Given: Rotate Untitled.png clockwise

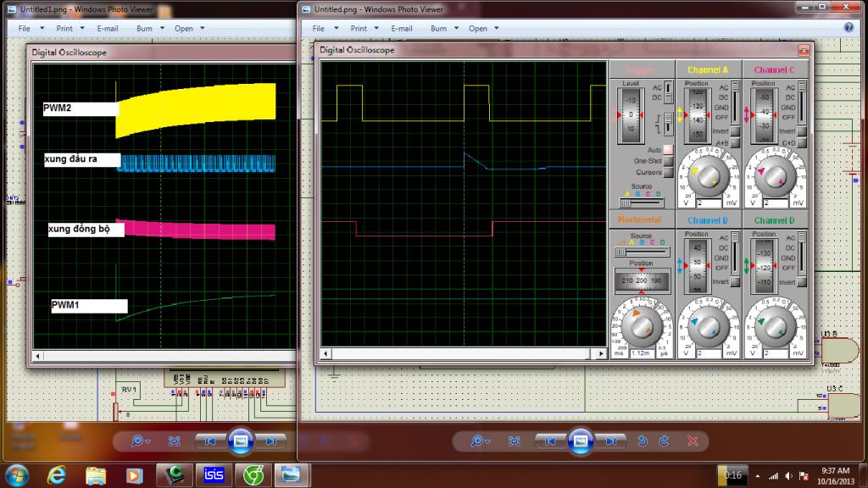Looking at the screenshot, I should [x=665, y=441].
